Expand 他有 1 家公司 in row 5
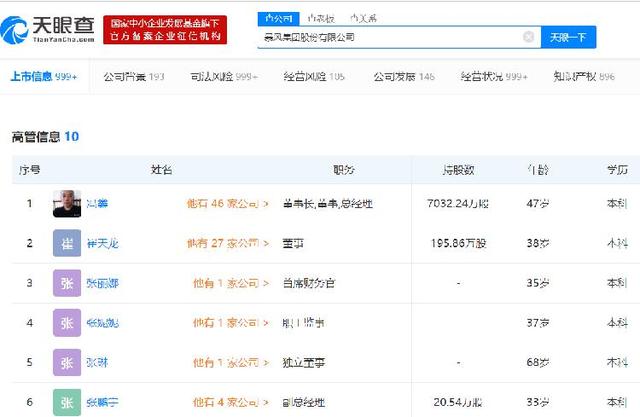The height and width of the screenshot is (417, 640). 231,362
